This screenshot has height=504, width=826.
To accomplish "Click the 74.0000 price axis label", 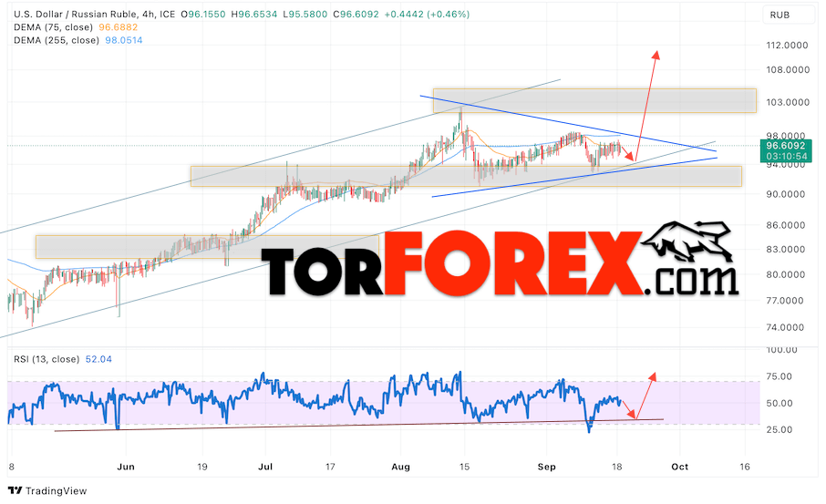I will (785, 327).
